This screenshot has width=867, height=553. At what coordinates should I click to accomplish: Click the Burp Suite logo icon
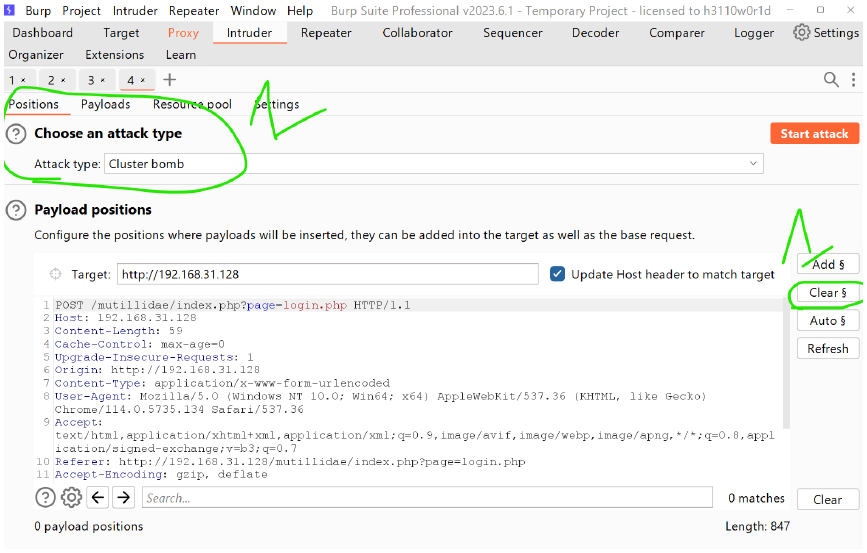pos(9,10)
